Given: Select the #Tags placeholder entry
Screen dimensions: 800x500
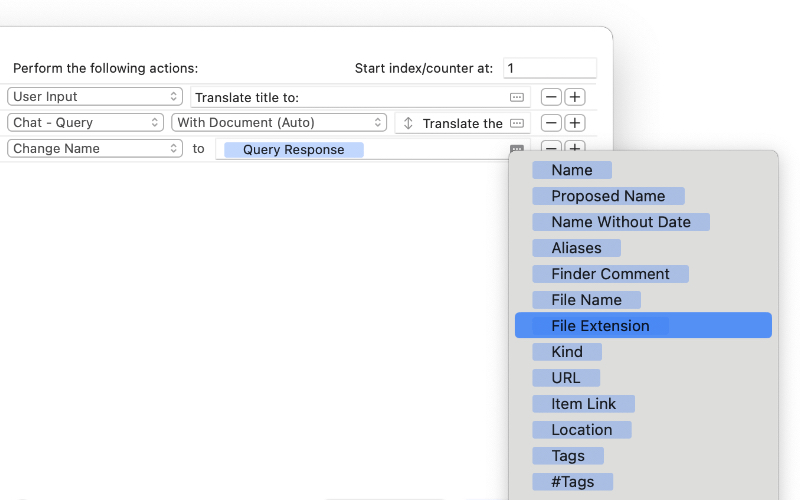Looking at the screenshot, I should click(x=572, y=482).
